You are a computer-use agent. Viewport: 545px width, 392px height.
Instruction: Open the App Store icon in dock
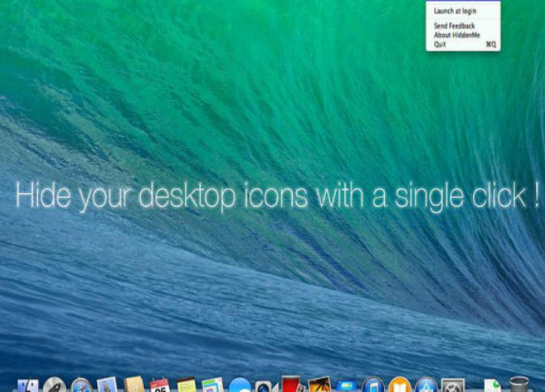point(425,386)
